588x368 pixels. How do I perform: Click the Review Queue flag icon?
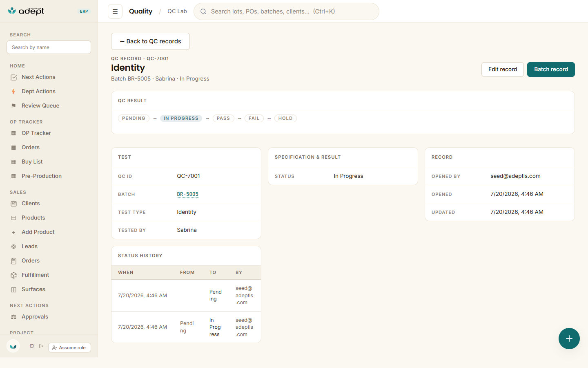coord(13,106)
